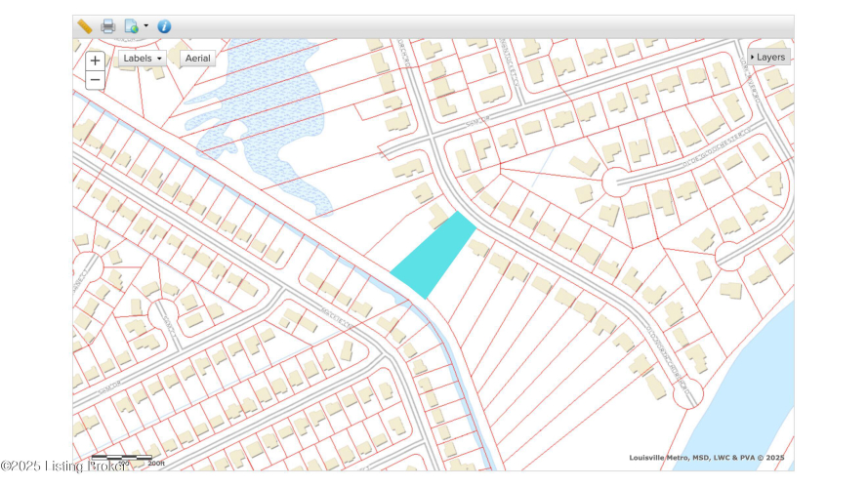Open the blue info icon
The width and height of the screenshot is (868, 488).
164,26
